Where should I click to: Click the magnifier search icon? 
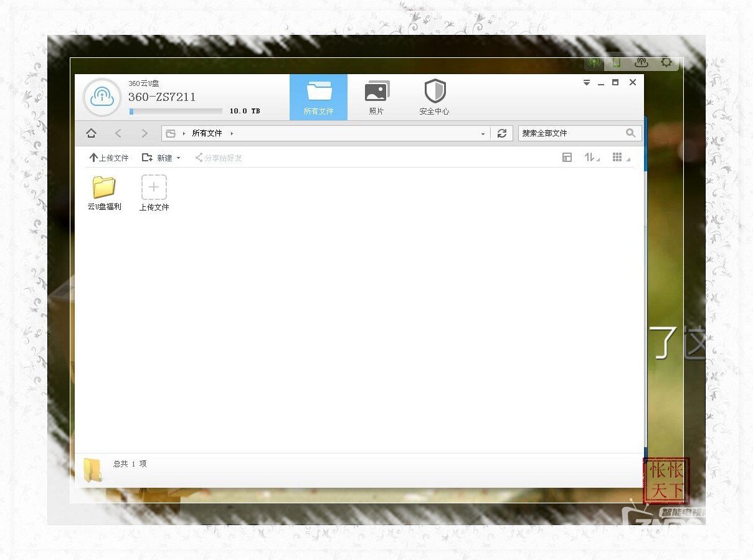coord(631,133)
